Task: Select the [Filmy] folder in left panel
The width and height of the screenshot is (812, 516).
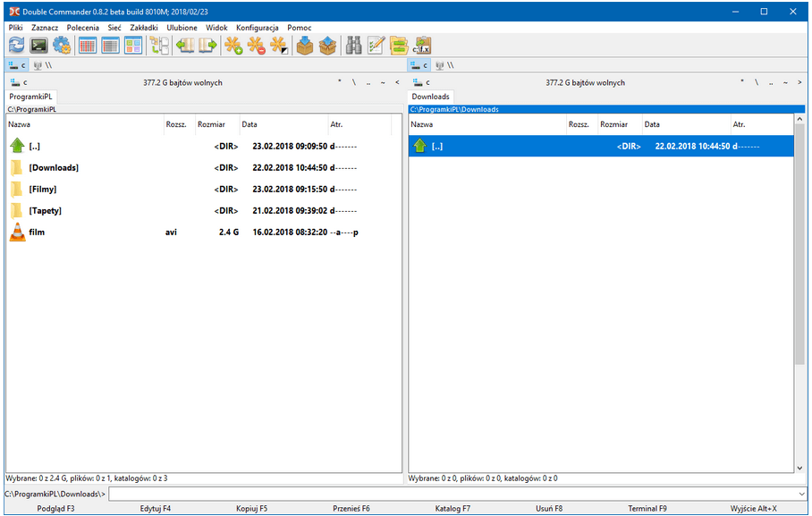Action: pyautogui.click(x=204, y=189)
